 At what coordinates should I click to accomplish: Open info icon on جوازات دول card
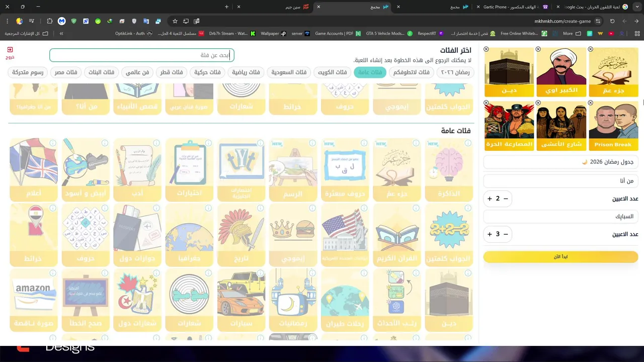point(156,208)
